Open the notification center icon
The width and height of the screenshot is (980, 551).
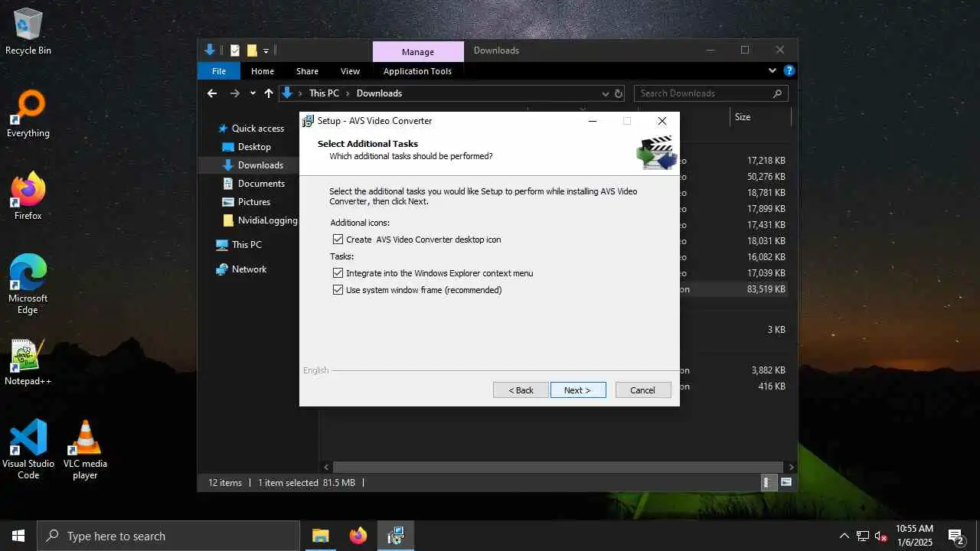956,536
